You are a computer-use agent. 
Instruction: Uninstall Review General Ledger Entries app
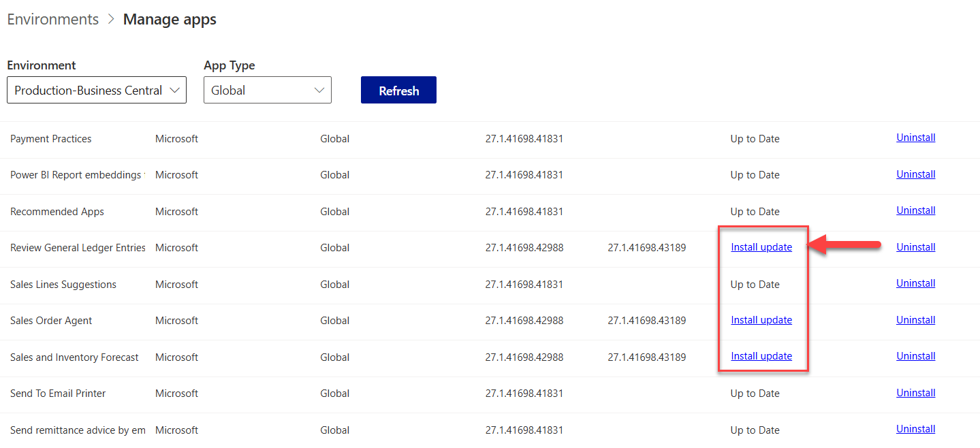coord(915,247)
